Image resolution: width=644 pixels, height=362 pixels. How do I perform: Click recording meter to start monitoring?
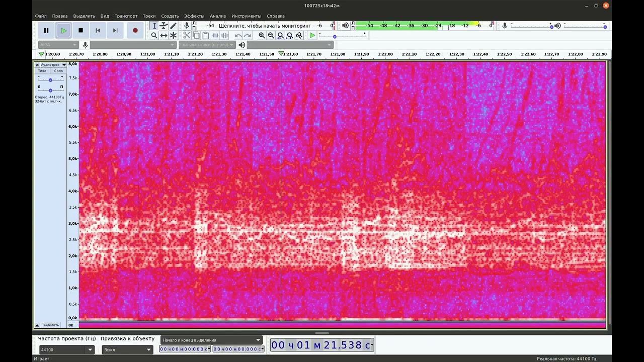click(265, 25)
